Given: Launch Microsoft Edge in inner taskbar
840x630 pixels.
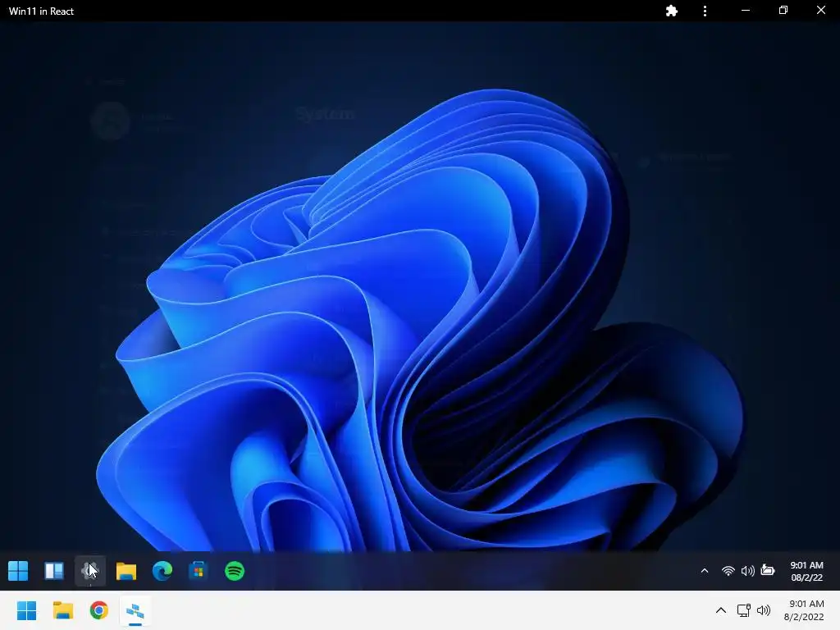Looking at the screenshot, I should (162, 571).
